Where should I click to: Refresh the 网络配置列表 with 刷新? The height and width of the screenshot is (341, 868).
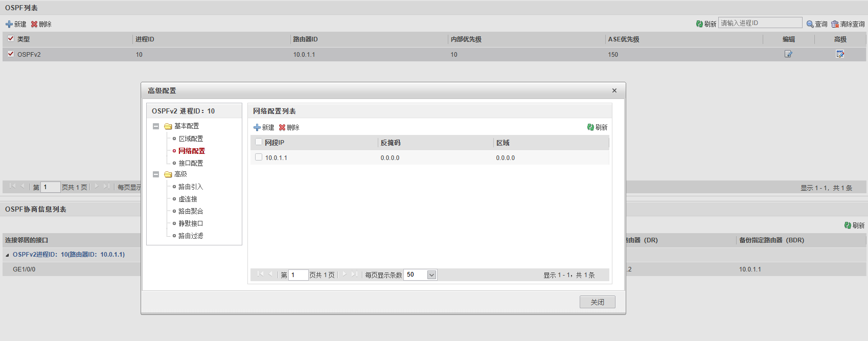597,127
